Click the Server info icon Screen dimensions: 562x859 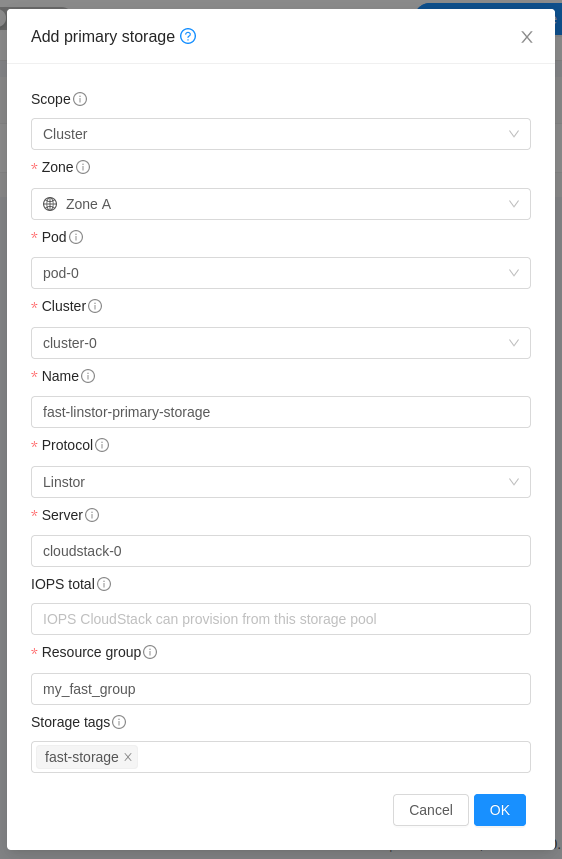tap(92, 516)
